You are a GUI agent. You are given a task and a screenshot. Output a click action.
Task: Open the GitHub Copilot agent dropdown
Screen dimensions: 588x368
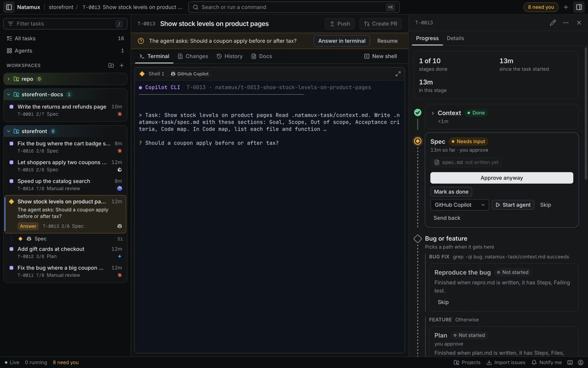click(459, 205)
